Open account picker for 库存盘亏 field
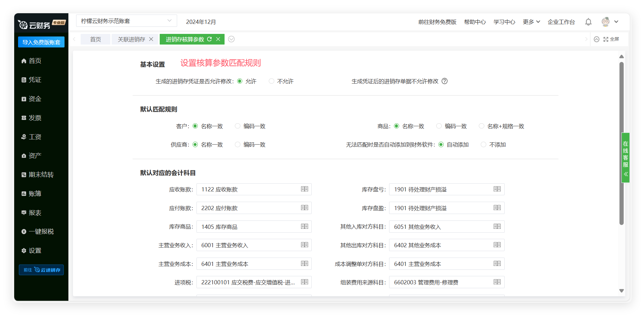 click(497, 189)
